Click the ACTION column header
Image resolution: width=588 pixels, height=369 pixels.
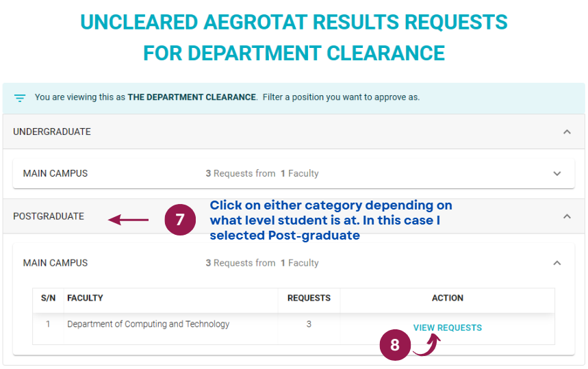448,298
